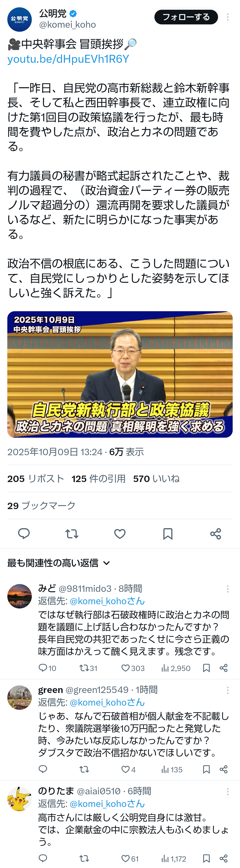Like the main Komeito post
This screenshot has width=240, height=868.
[120, 534]
